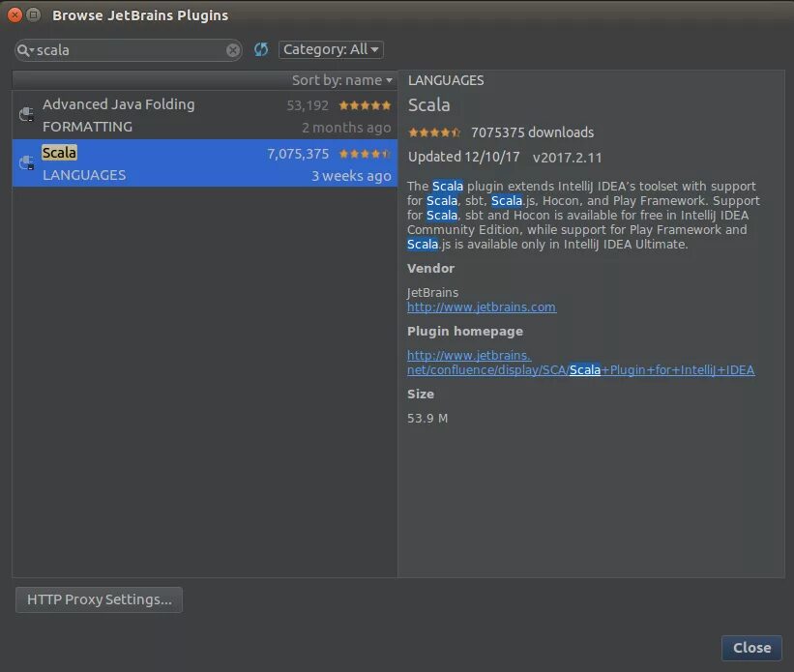Click the Close button
The width and height of the screenshot is (794, 672).
pyautogui.click(x=752, y=648)
